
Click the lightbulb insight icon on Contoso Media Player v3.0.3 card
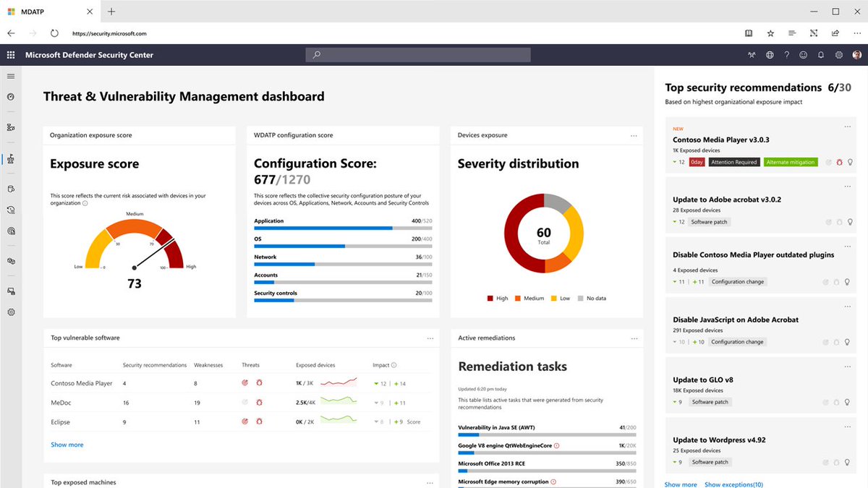coord(850,163)
